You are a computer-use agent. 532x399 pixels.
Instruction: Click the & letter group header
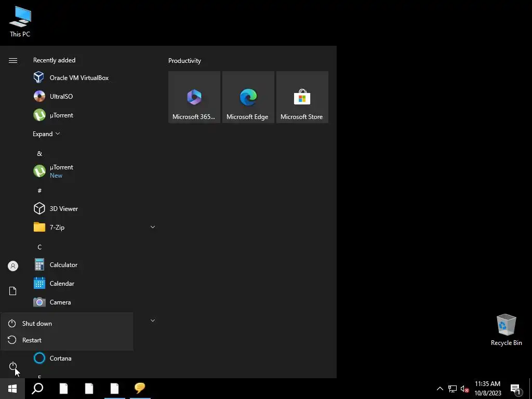tap(39, 153)
